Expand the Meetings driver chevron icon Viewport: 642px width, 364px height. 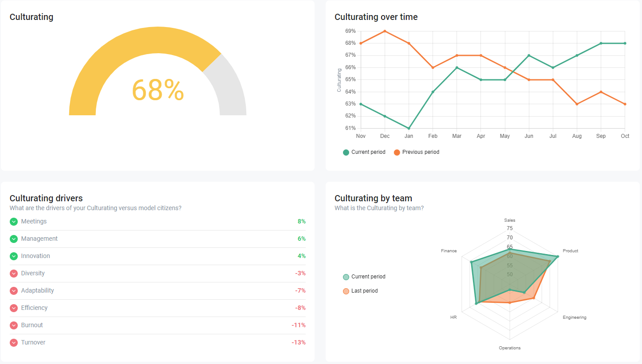point(14,222)
